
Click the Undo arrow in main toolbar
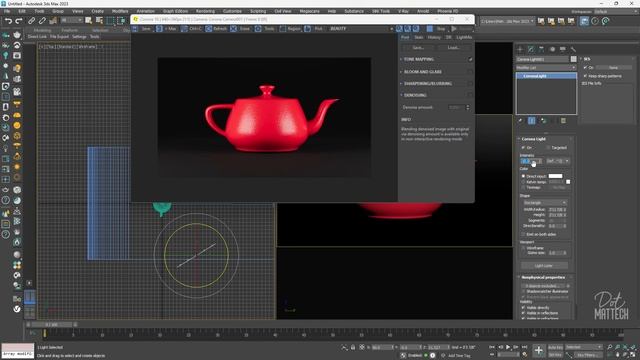(8, 20)
